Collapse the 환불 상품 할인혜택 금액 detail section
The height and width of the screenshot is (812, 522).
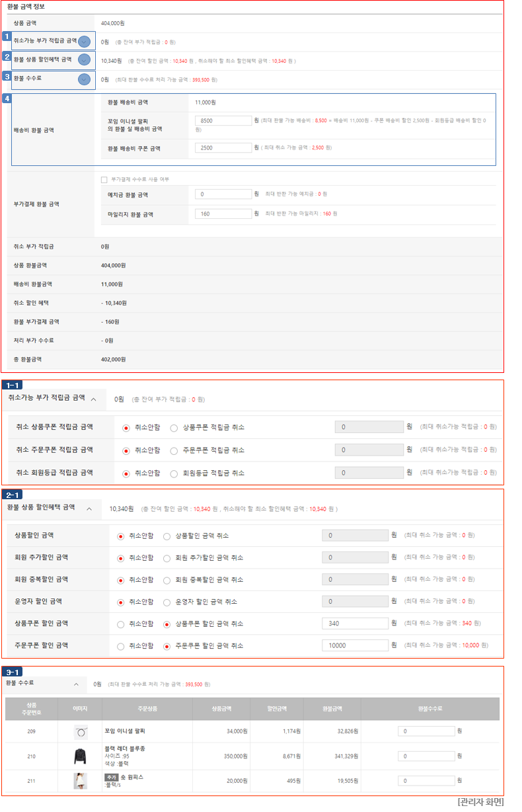coord(89,508)
